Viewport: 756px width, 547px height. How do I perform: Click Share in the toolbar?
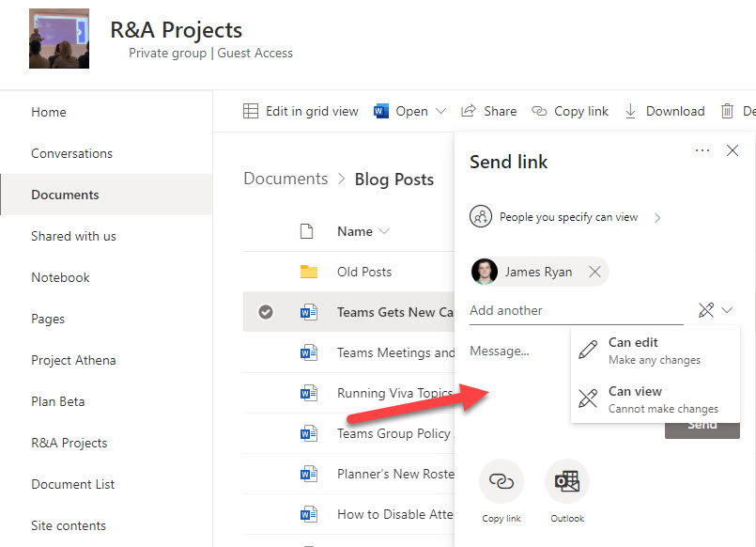489,111
